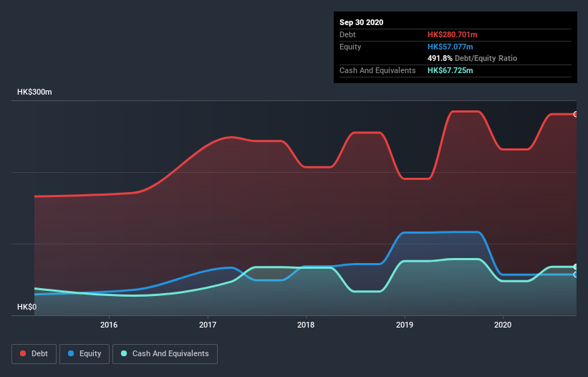Viewport: 588px width, 377px height.
Task: Click the Debt label in tooltip
Action: 347,34
